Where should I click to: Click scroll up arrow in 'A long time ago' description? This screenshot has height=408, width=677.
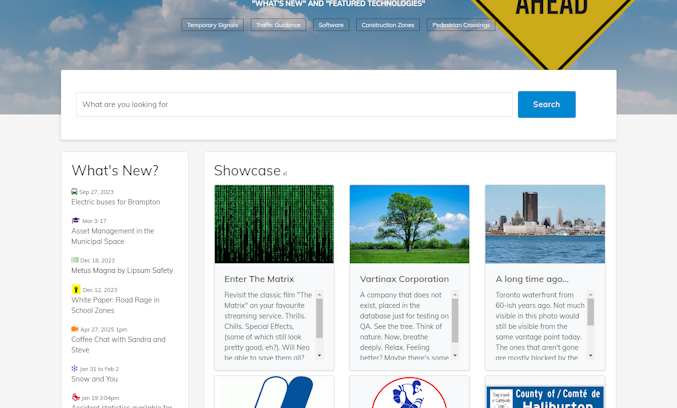pyautogui.click(x=591, y=294)
